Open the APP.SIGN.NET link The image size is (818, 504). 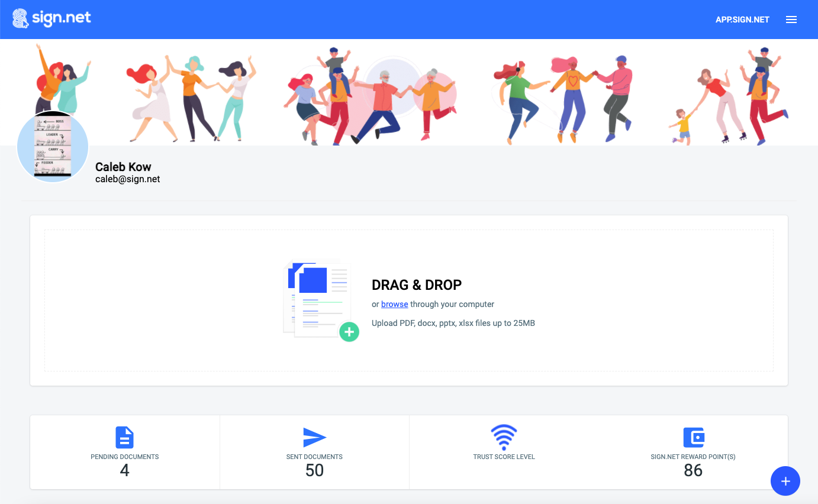[742, 20]
